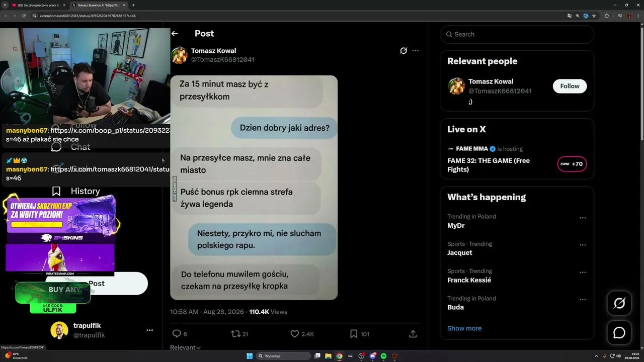Viewport: 644px width, 362px height.
Task: Click Tomasz Kowal's avatar on the post
Action: tap(180, 55)
